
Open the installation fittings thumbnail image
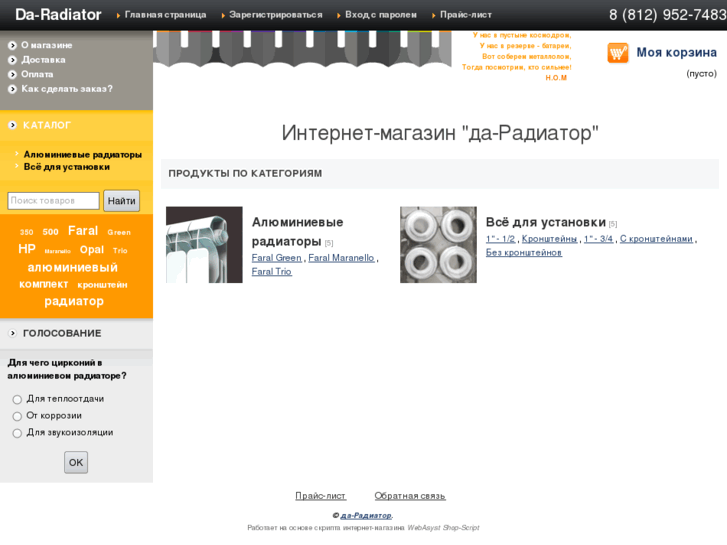click(438, 244)
